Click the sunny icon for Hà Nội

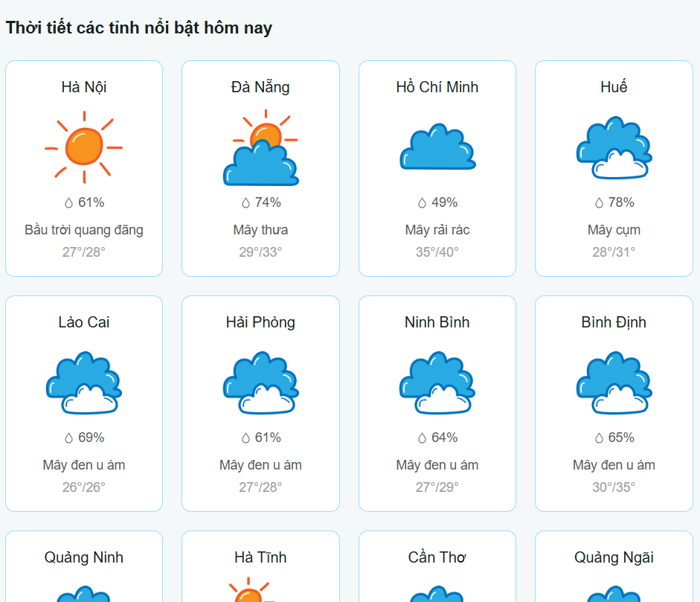[84, 147]
